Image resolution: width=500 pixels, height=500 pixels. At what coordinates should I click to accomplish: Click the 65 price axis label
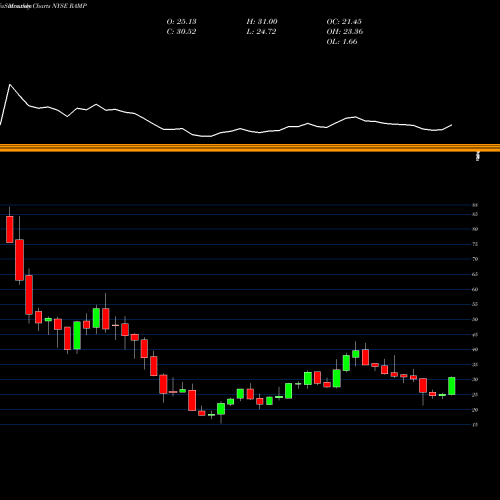pyautogui.click(x=475, y=274)
